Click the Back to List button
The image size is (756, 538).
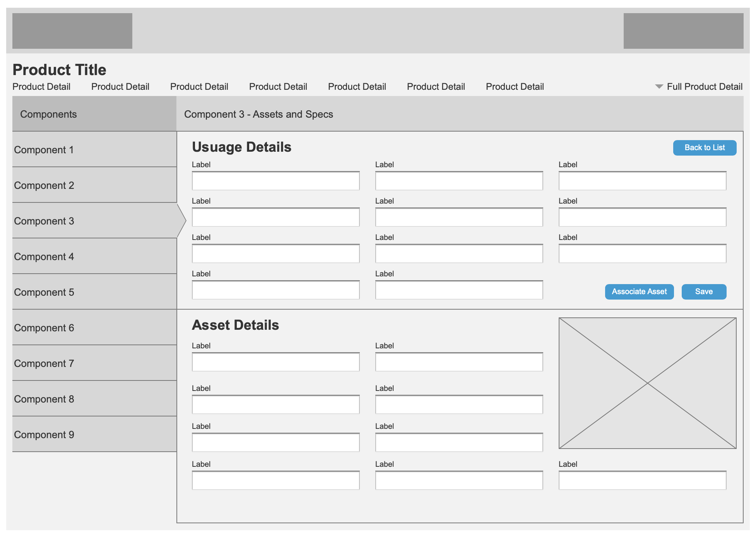pos(704,148)
